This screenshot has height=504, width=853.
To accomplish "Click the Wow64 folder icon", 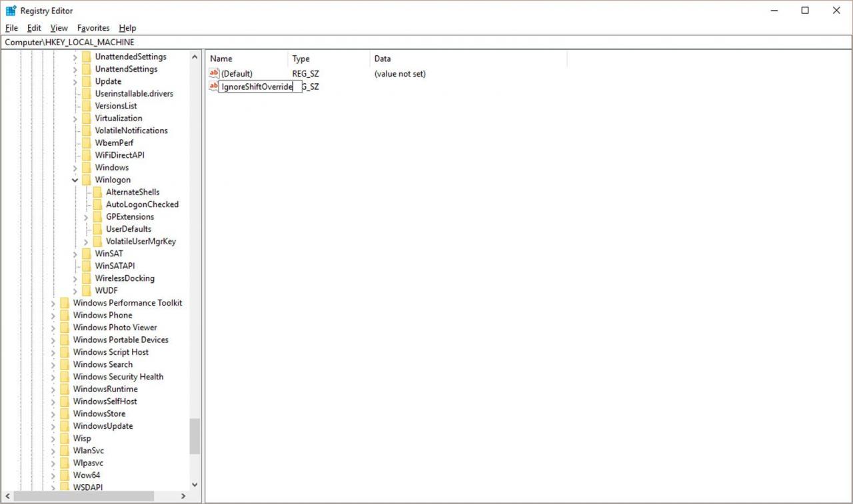I will (65, 475).
